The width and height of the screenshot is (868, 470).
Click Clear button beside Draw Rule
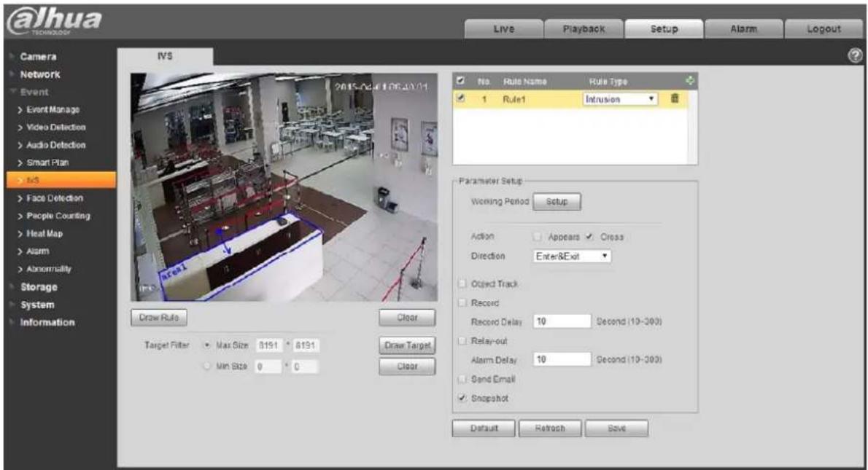click(x=408, y=318)
